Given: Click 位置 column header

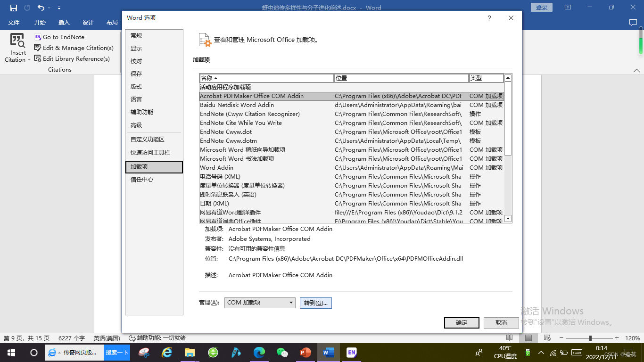Looking at the screenshot, I should 401,78.
